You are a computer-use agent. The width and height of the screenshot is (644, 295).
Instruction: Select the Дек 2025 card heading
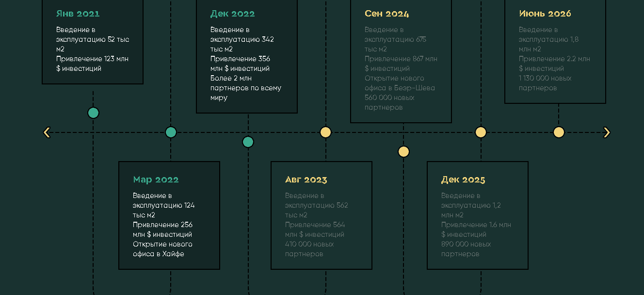pos(463,180)
